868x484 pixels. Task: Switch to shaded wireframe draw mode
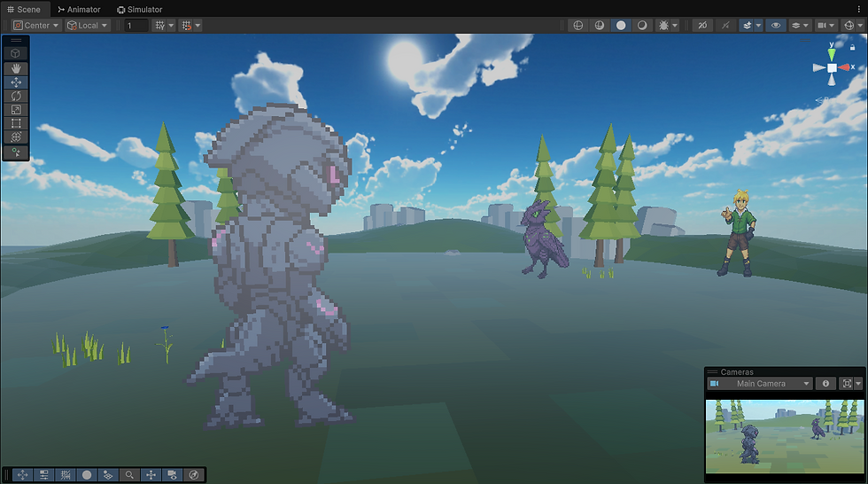[x=600, y=26]
